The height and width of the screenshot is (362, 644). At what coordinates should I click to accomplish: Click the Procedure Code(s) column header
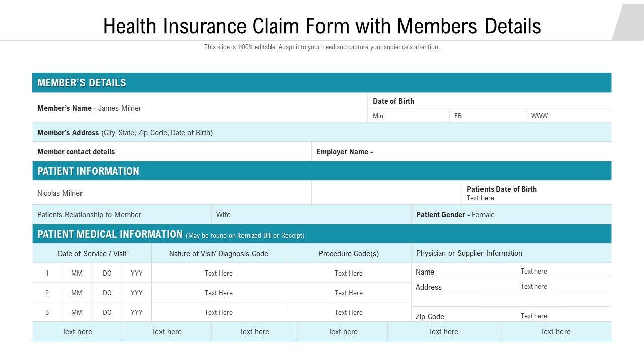[349, 254]
